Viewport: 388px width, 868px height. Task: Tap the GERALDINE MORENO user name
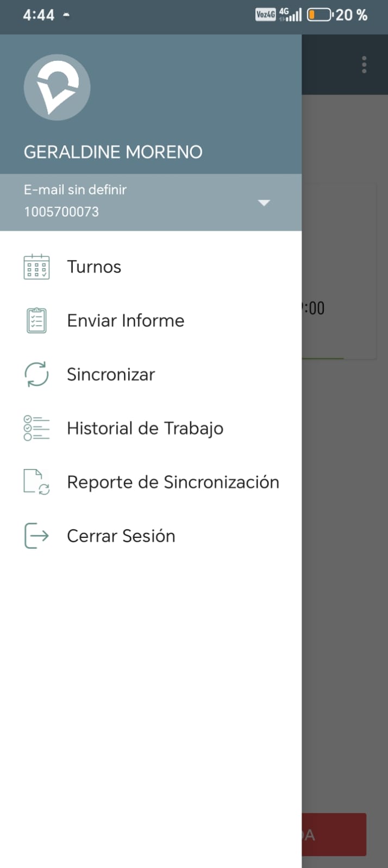click(x=113, y=152)
